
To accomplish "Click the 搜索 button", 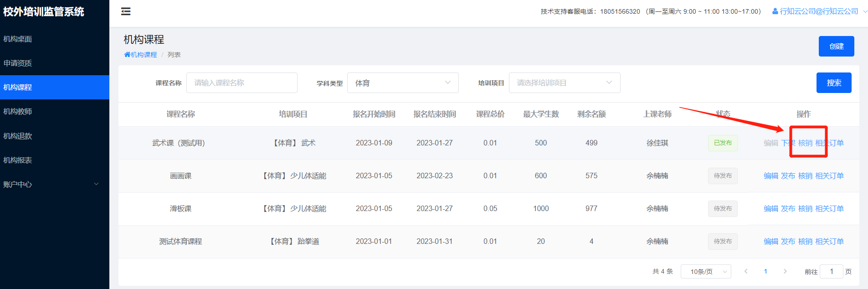I will tap(833, 83).
